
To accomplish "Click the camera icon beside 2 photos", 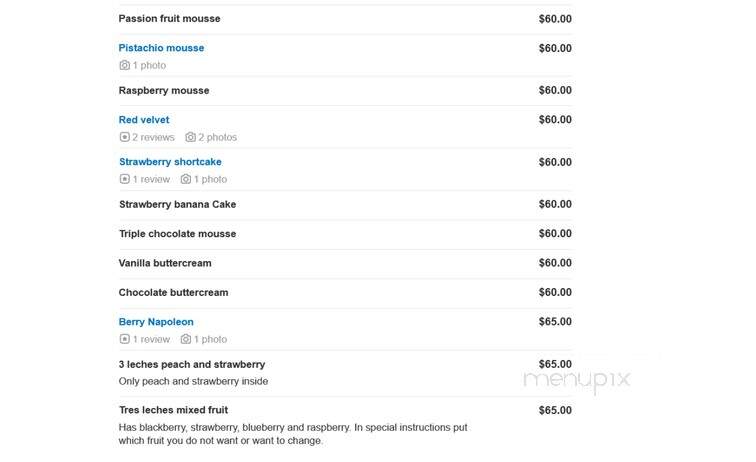I will (x=190, y=137).
